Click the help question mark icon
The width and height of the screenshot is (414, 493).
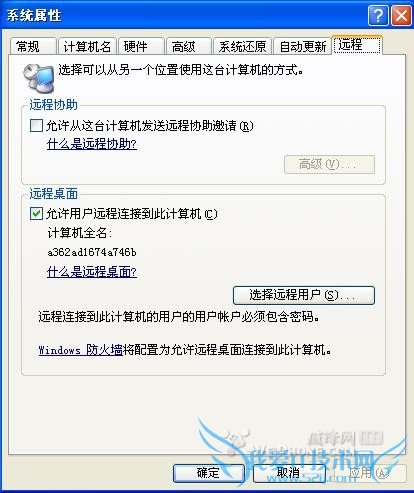click(x=378, y=15)
